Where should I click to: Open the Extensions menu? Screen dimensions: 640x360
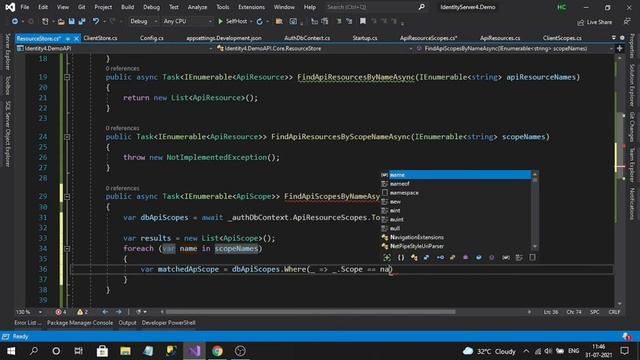pyautogui.click(x=251, y=7)
